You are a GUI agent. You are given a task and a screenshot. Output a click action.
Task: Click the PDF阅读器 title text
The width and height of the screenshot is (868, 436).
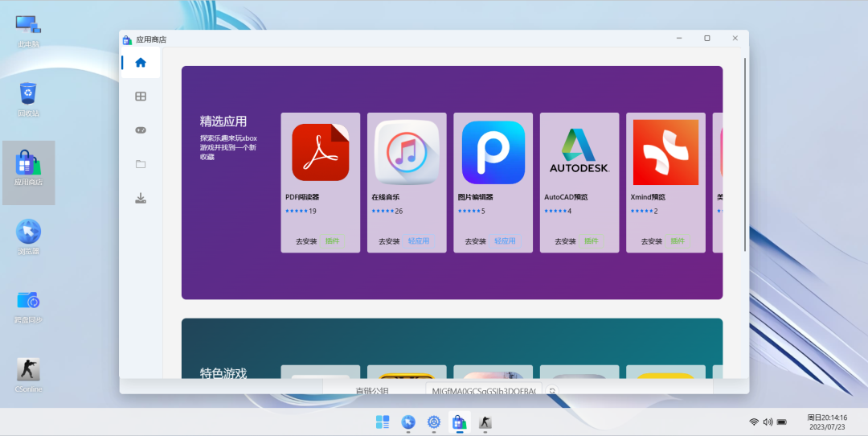302,197
